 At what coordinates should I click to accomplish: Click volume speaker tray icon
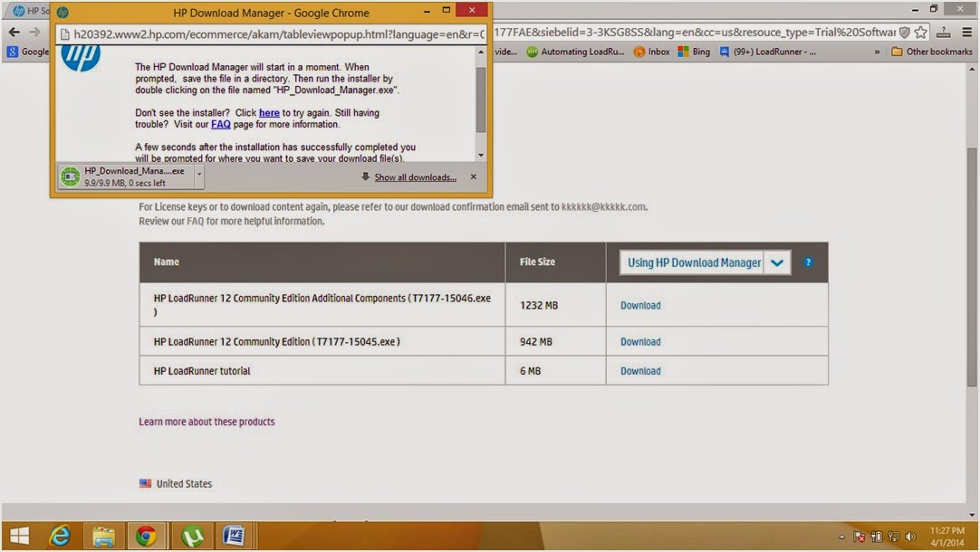910,537
